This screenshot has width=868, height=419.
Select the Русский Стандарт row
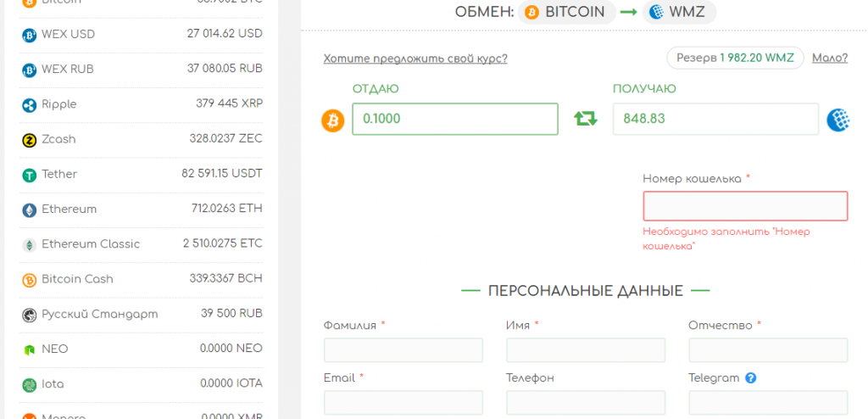[x=142, y=315]
